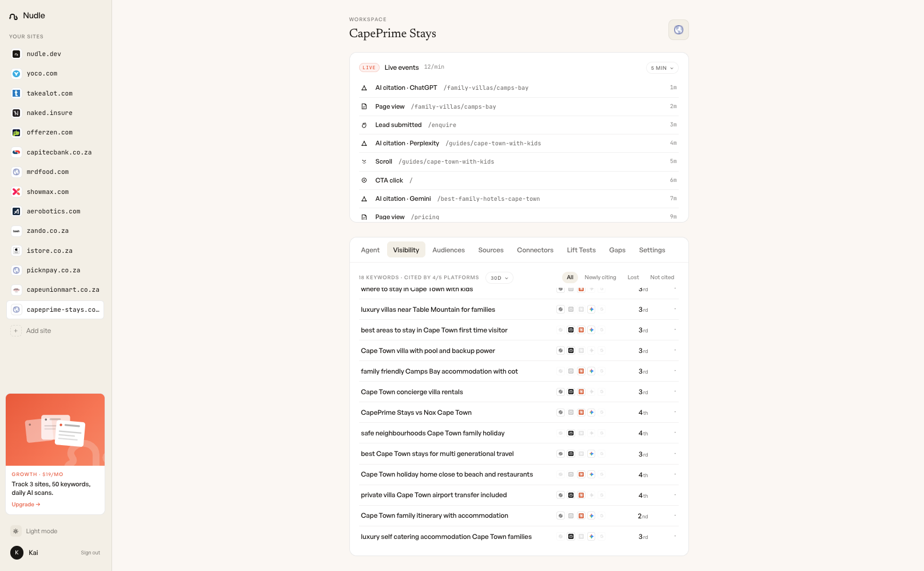Click Gemini icon in luxury villas Table Mountain row
Viewport: 924px width, 571px height.
click(x=592, y=310)
